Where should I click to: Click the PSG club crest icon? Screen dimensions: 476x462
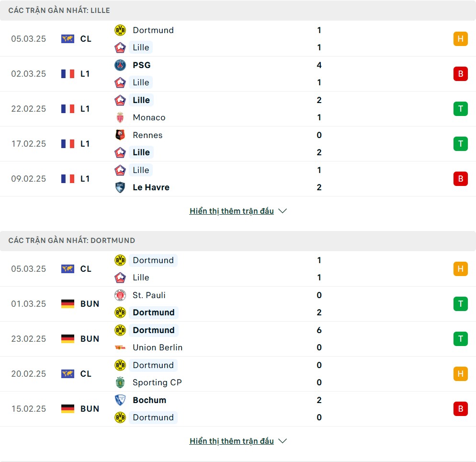(x=120, y=65)
